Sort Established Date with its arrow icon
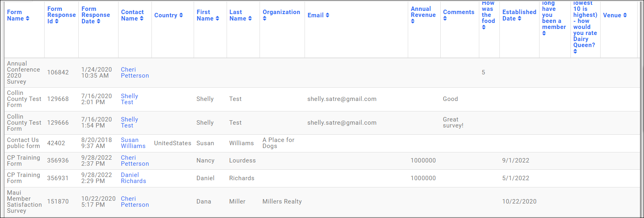Image resolution: width=644 pixels, height=218 pixels. point(519,19)
